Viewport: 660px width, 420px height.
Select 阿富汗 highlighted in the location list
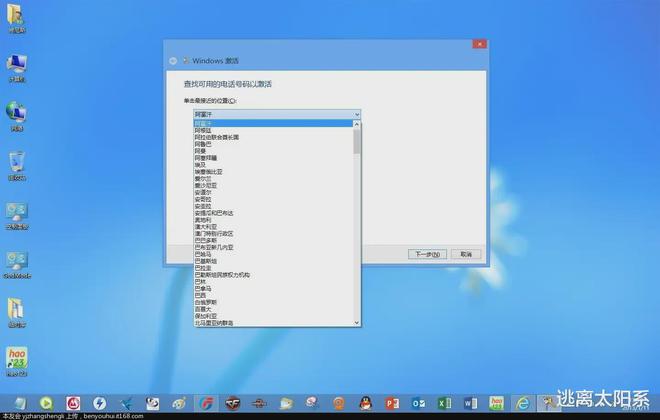point(273,124)
